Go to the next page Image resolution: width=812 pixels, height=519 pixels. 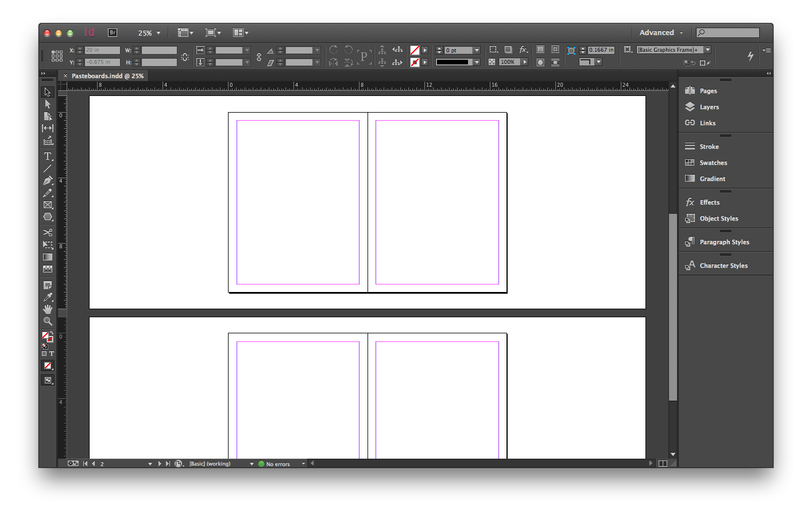coord(160,464)
